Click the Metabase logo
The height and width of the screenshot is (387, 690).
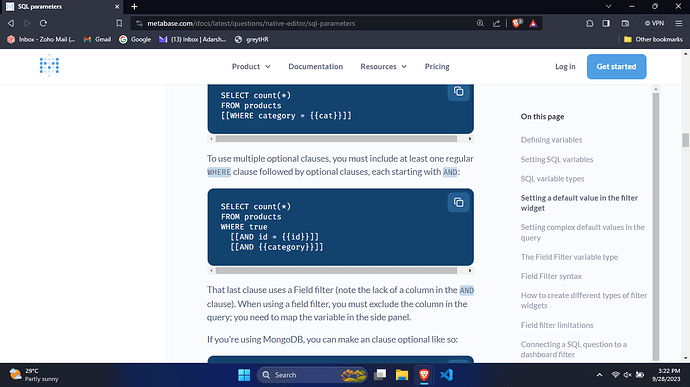pos(49,66)
